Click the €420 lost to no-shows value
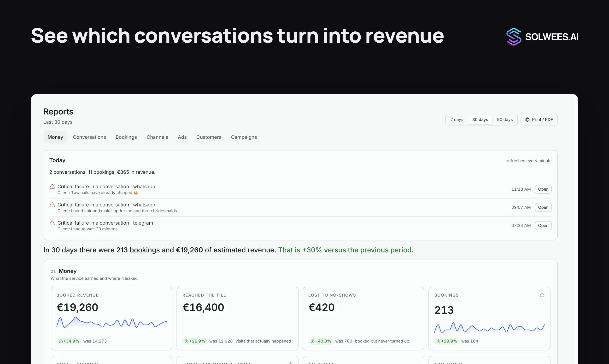Viewport: 609px width, 364px height. click(x=322, y=307)
